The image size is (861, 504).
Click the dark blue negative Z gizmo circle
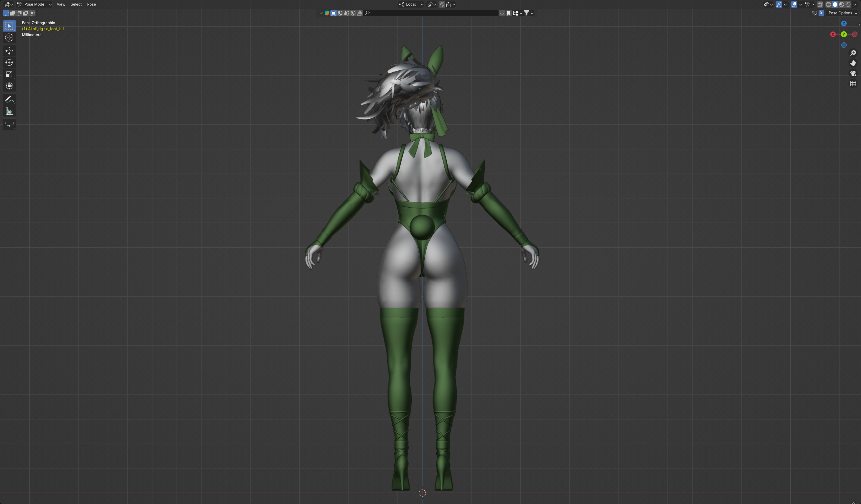(x=844, y=45)
